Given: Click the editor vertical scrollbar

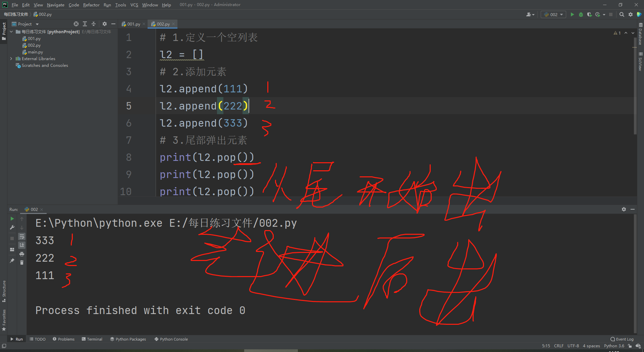Looking at the screenshot, I should [x=635, y=86].
